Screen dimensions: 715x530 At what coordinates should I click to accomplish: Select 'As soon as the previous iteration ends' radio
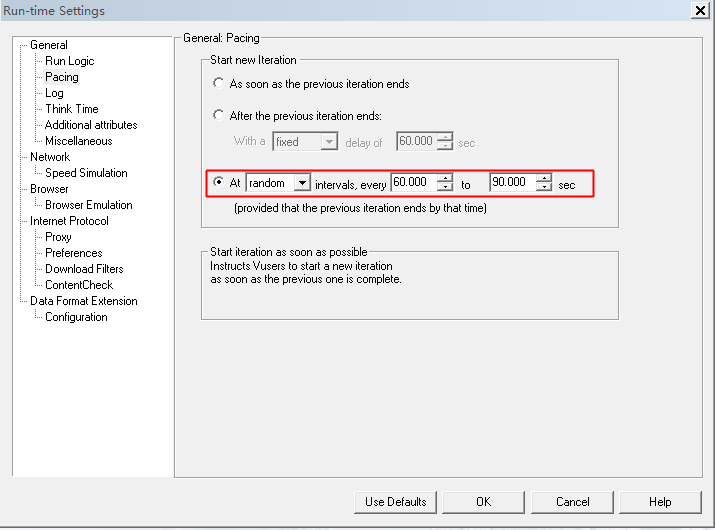coord(218,83)
